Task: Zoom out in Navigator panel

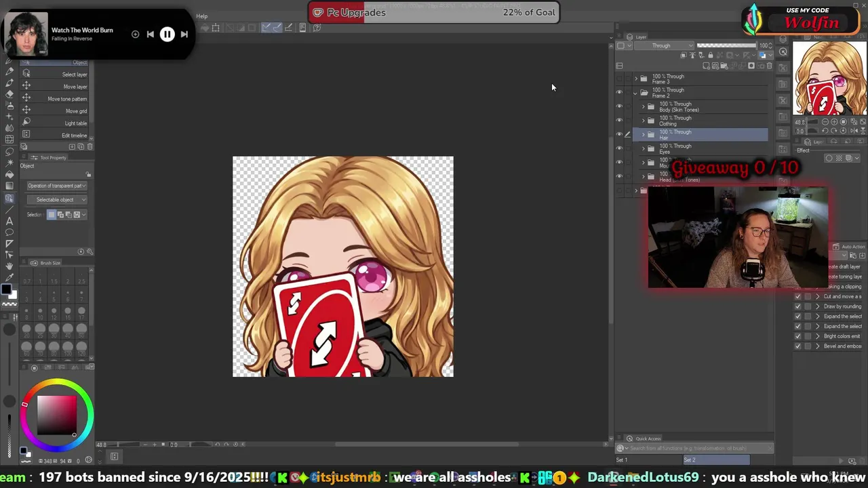Action: [825, 121]
